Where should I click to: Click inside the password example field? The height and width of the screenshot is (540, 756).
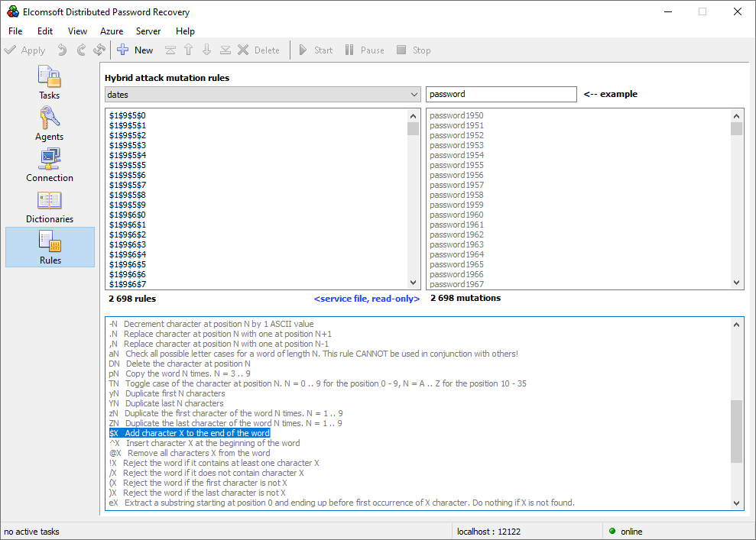[x=501, y=94]
